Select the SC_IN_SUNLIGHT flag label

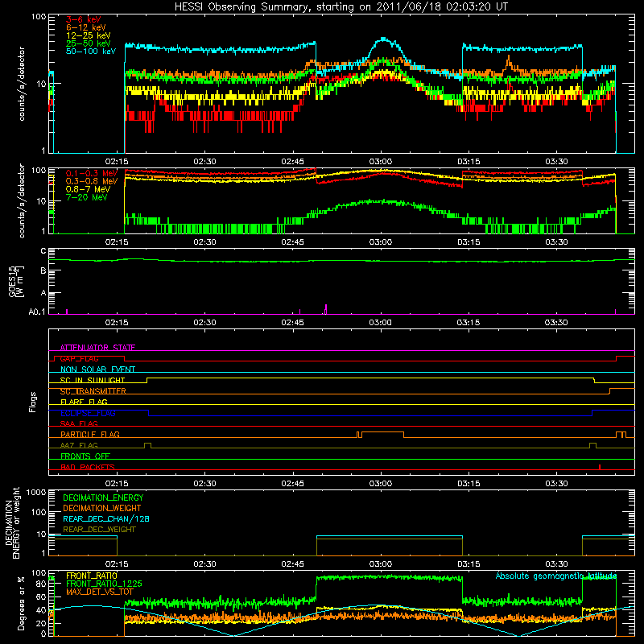[x=93, y=380]
